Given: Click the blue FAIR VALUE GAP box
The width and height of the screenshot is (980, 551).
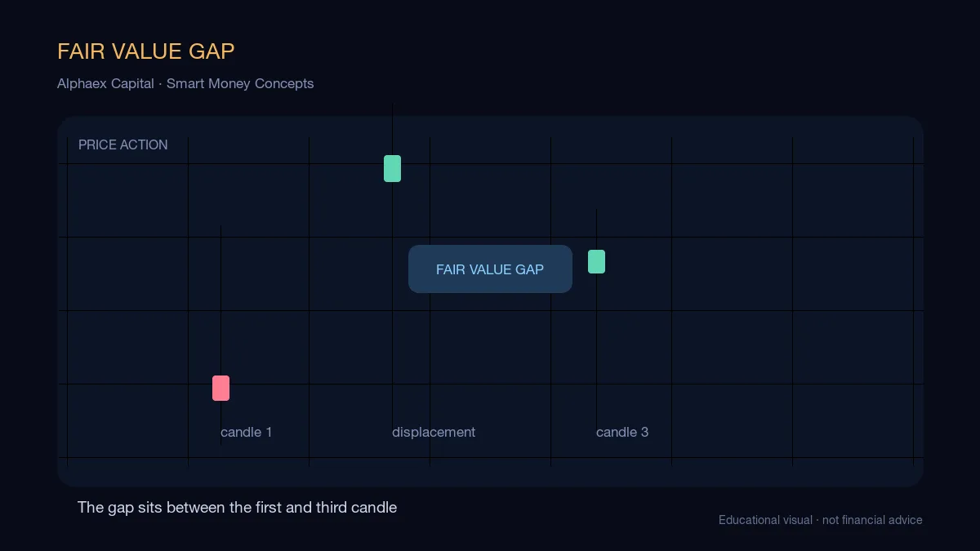Looking at the screenshot, I should pyautogui.click(x=490, y=269).
